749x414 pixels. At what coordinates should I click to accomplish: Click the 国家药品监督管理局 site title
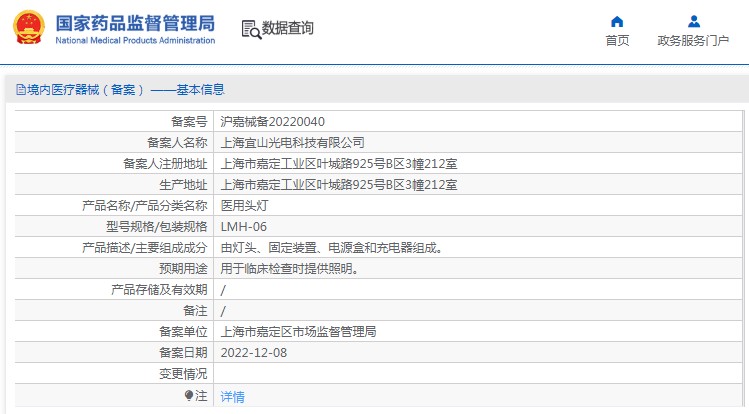(134, 22)
